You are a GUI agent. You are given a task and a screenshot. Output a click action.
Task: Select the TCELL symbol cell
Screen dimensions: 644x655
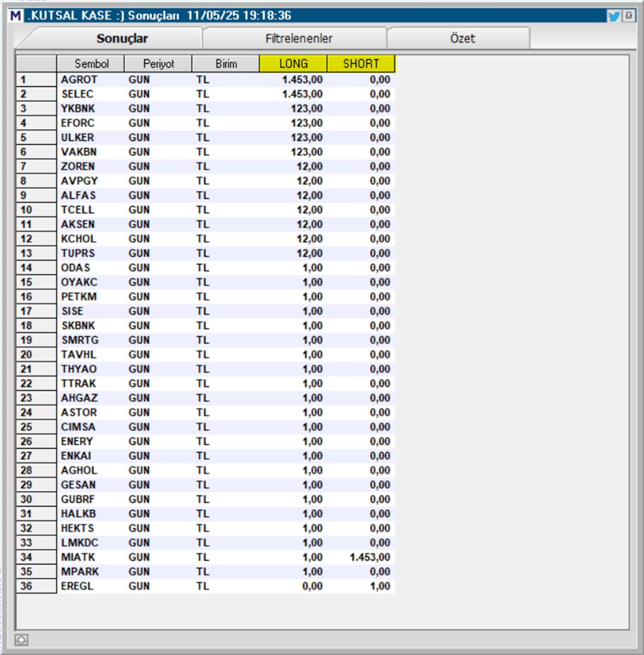(x=91, y=210)
